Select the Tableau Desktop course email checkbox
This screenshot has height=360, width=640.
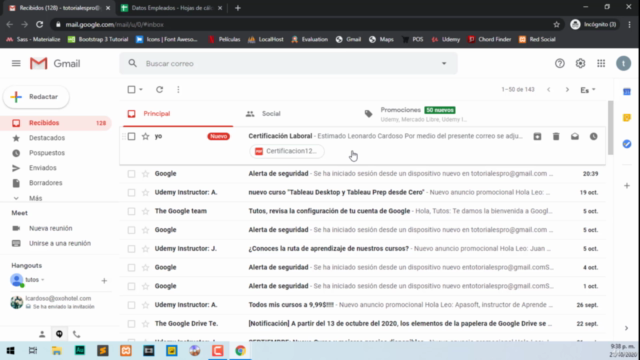[131, 193]
